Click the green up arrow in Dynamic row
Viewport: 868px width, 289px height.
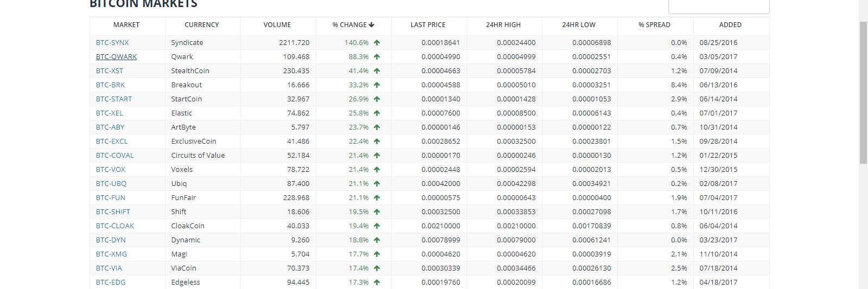(x=376, y=240)
